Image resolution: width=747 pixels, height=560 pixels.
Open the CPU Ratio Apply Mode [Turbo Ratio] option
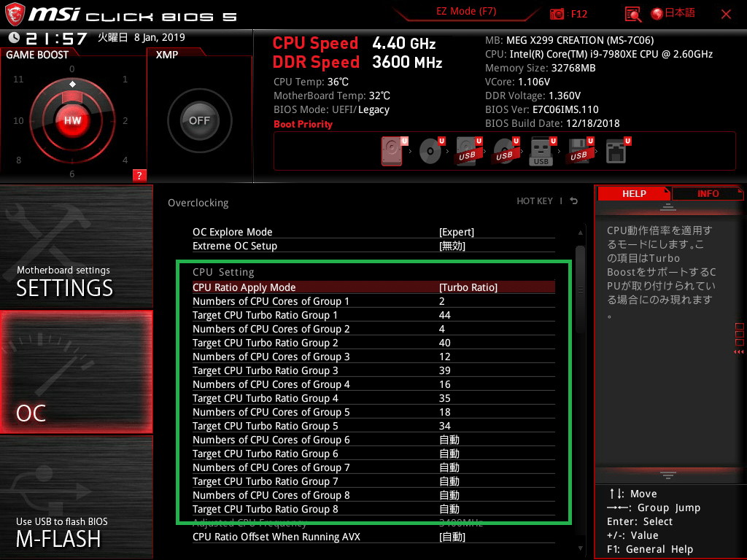pos(373,287)
